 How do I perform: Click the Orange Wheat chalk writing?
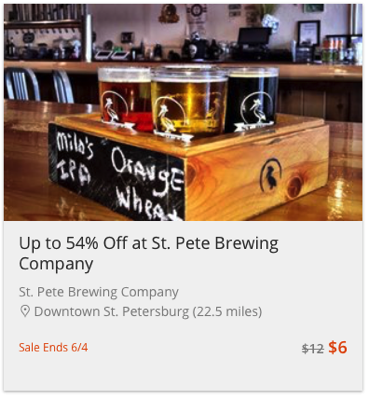pyautogui.click(x=148, y=184)
